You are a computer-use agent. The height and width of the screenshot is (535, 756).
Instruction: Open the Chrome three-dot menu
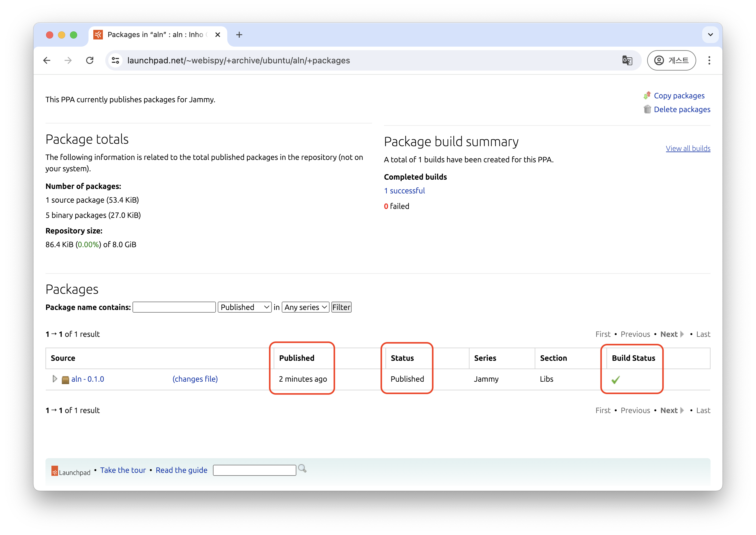709,61
